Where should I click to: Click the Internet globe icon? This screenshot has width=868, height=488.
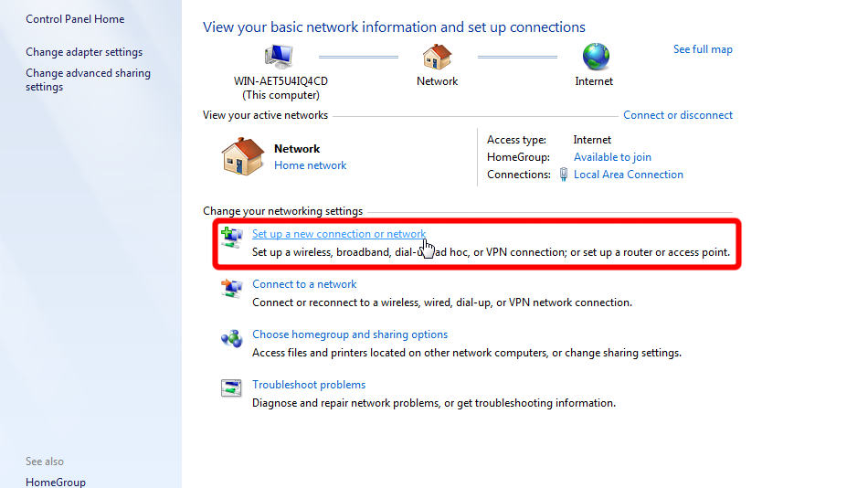tap(595, 57)
